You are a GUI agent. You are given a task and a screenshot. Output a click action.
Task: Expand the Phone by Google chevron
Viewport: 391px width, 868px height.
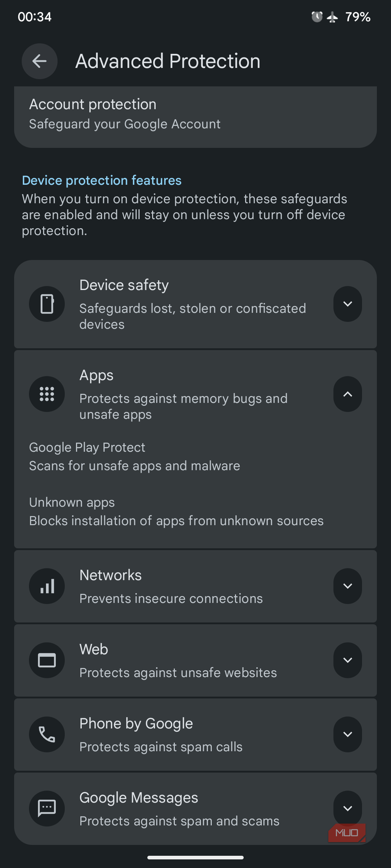347,734
